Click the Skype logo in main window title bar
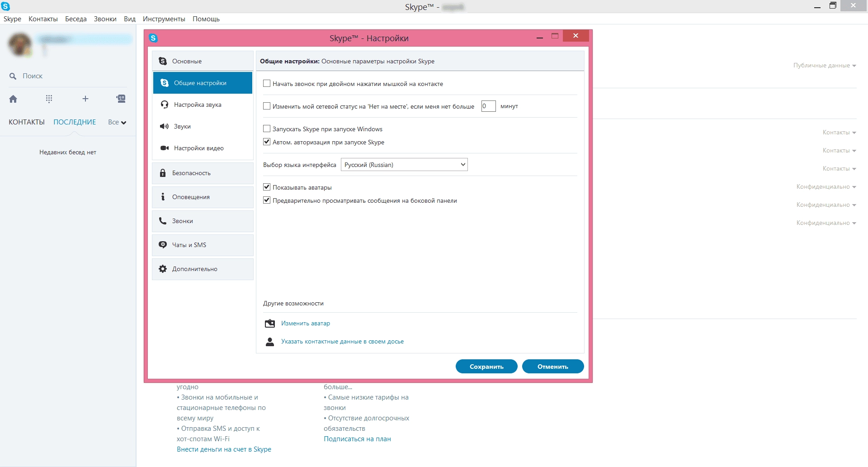The image size is (868, 467). point(5,6)
